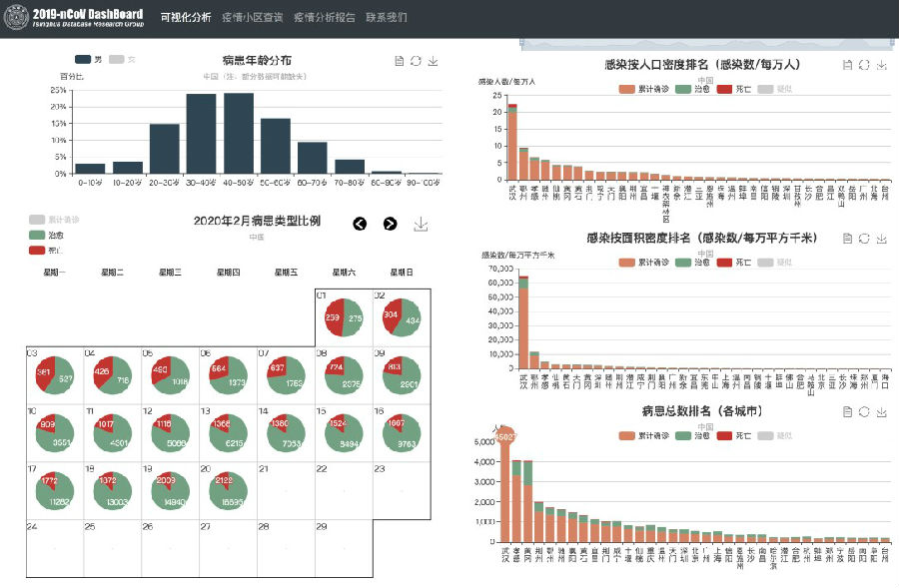Click the red 死亡 swatch in calendar legend
The image size is (899, 588).
point(37,250)
